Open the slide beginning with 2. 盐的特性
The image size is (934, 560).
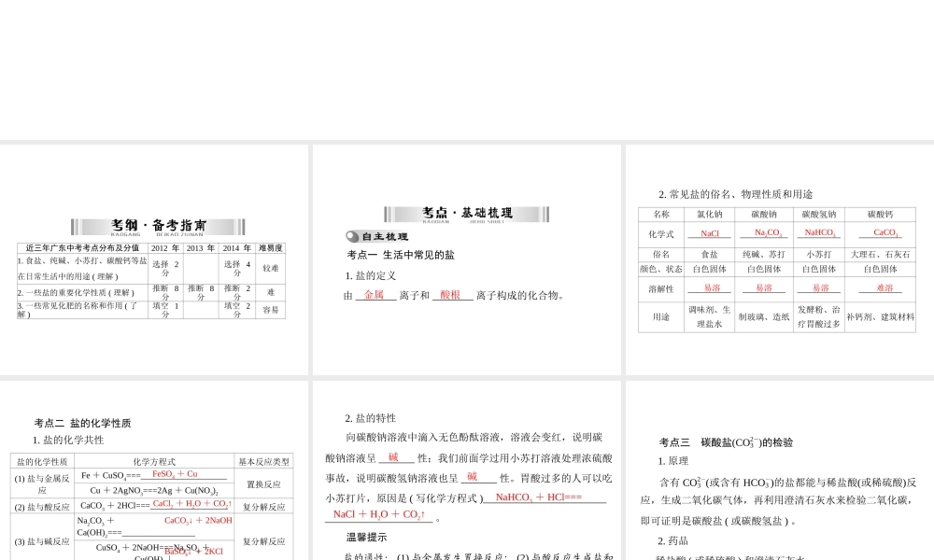(x=466, y=470)
